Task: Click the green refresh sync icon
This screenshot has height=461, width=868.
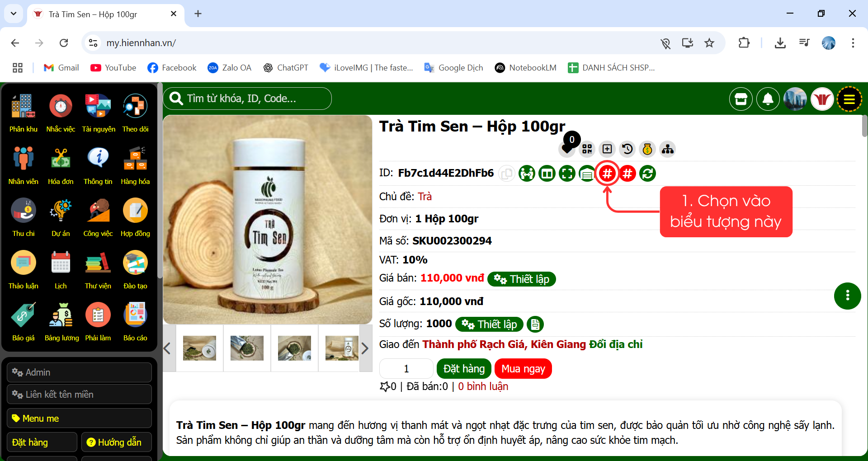Action: 647,174
